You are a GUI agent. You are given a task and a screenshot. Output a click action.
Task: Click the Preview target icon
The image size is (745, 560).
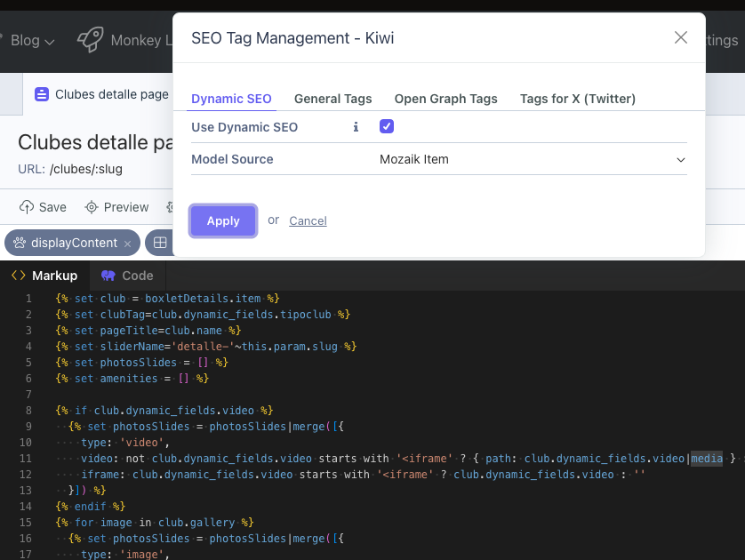[x=91, y=207]
